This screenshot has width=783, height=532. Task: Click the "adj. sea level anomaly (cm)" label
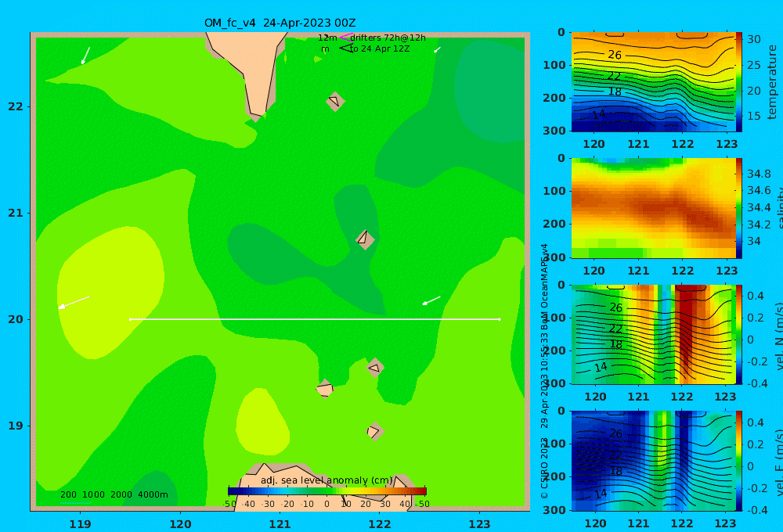pyautogui.click(x=327, y=480)
